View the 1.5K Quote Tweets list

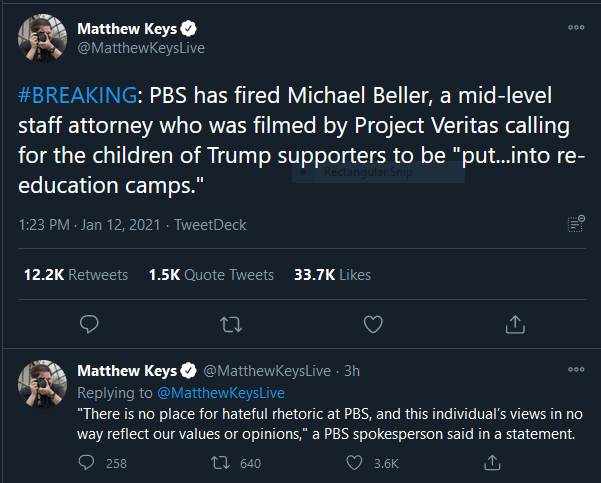pos(211,275)
